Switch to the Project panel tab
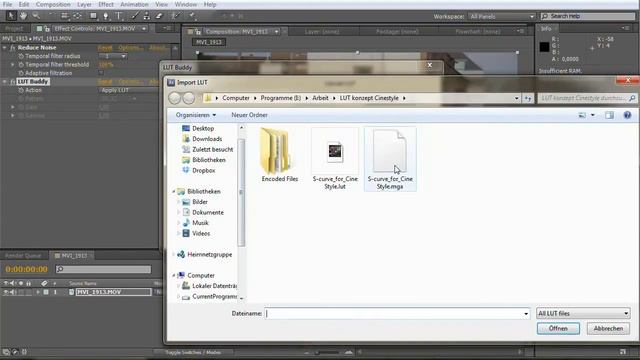Image resolution: width=640 pixels, height=360 pixels. [x=14, y=29]
